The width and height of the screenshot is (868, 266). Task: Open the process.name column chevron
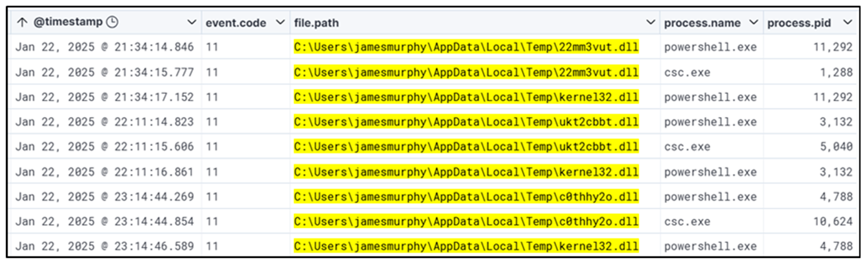coord(753,23)
